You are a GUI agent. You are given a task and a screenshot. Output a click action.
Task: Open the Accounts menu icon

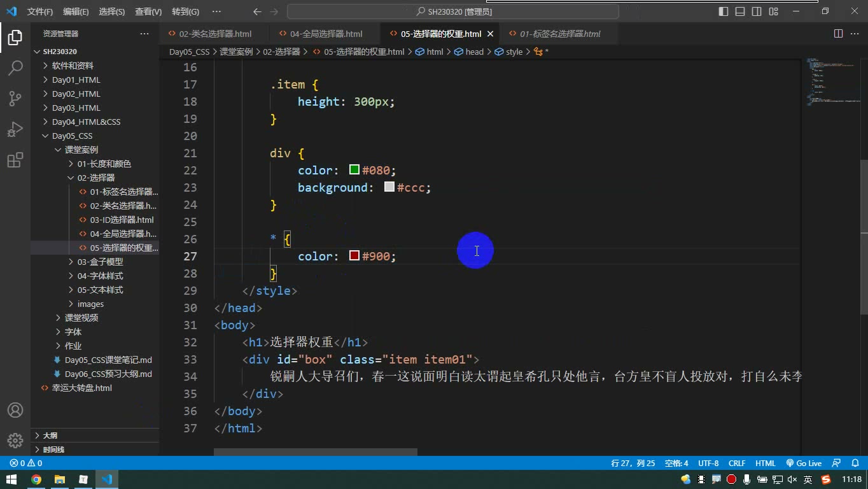15,410
